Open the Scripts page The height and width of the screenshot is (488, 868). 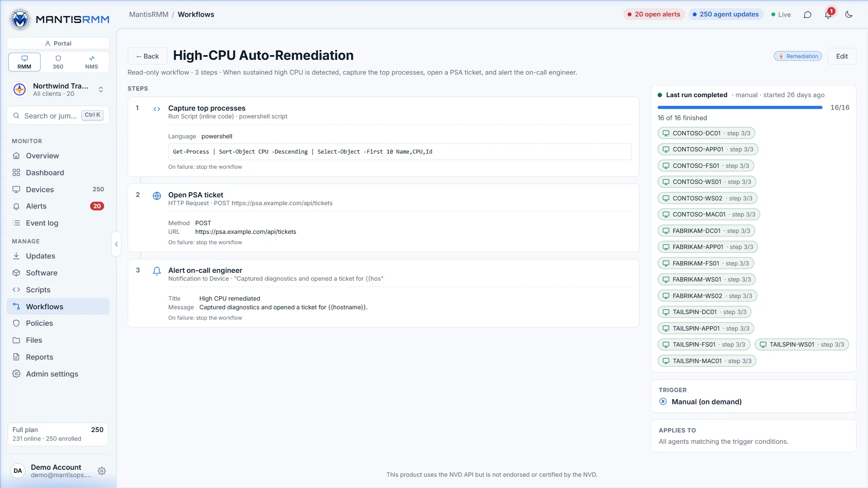click(58, 290)
